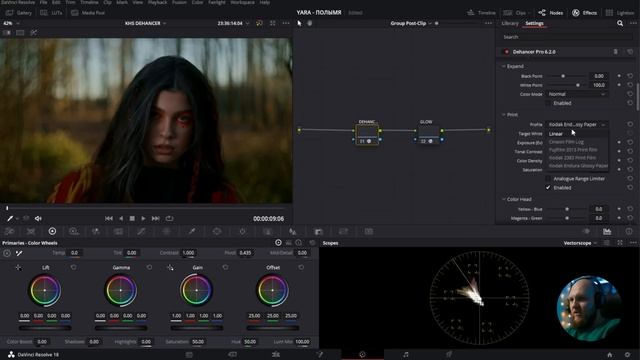This screenshot has width=640, height=360.
Task: Open the Color Mode Normal dropdown
Action: click(x=577, y=94)
